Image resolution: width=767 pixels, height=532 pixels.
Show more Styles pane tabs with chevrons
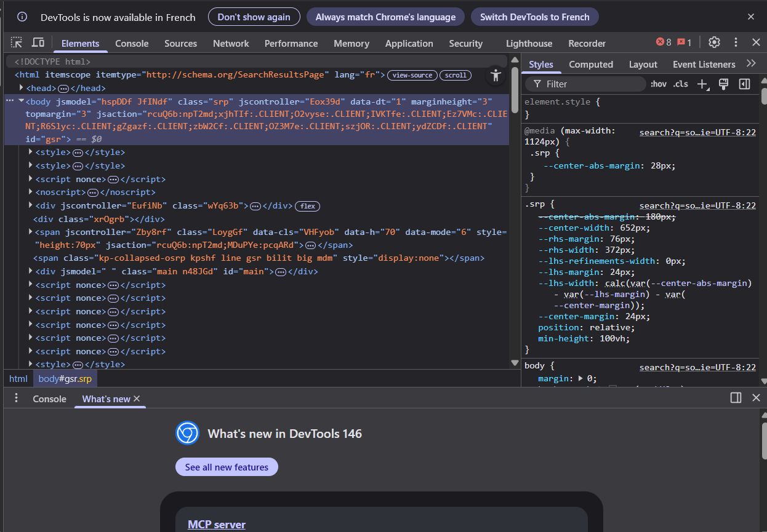[x=751, y=63]
